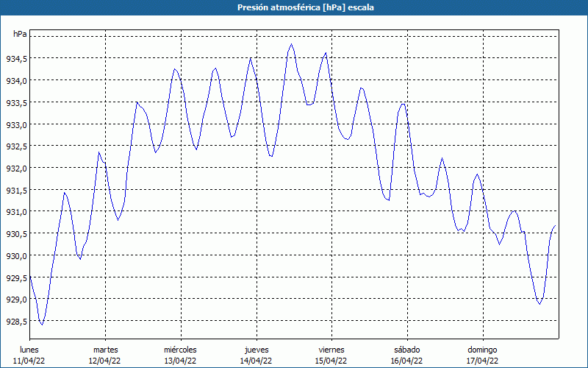The image size is (588, 368).
Task: Click the 17/04/22 date label
Action: pyautogui.click(x=482, y=361)
